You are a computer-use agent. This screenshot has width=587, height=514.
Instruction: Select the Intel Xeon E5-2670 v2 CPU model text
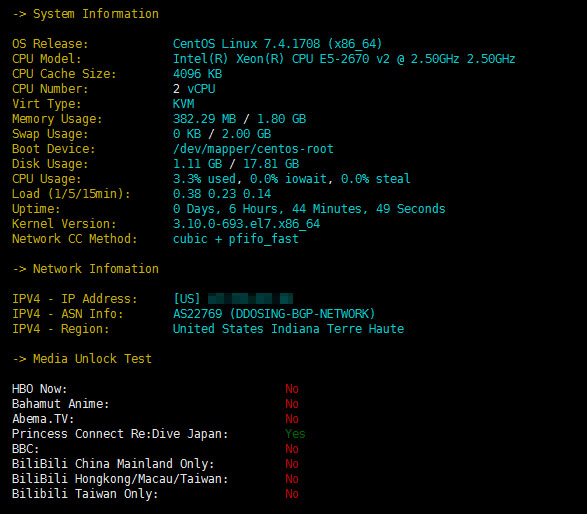coord(344,59)
